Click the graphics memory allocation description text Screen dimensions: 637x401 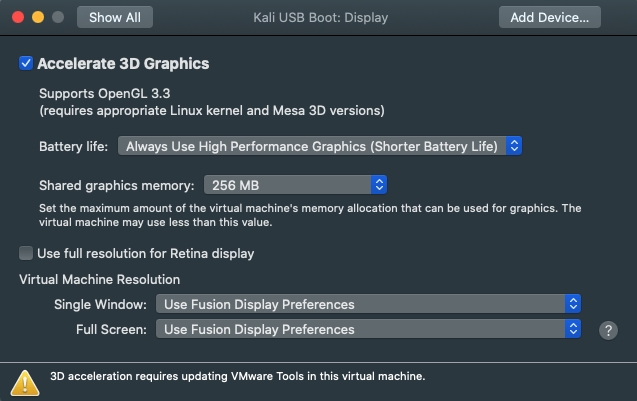310,215
